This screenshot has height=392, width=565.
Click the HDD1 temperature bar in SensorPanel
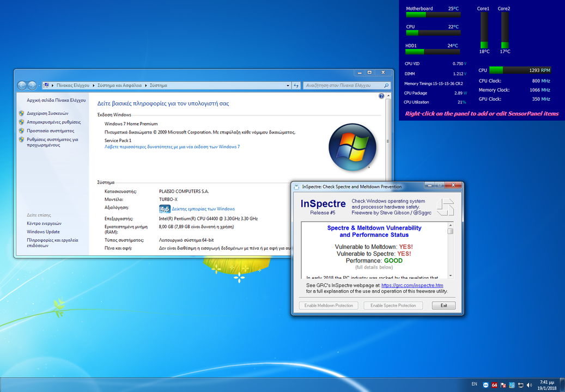[433, 52]
